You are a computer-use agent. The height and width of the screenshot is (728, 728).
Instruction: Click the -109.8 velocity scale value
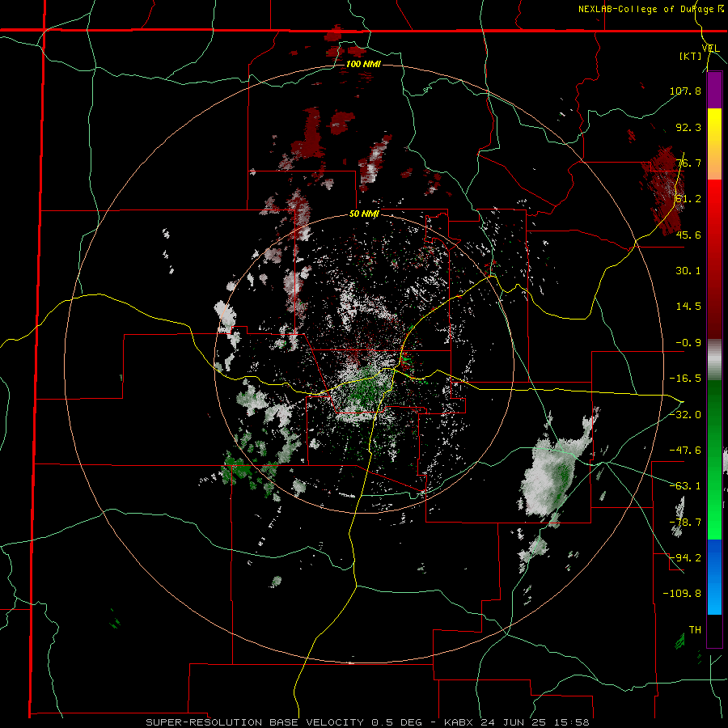coord(682,594)
